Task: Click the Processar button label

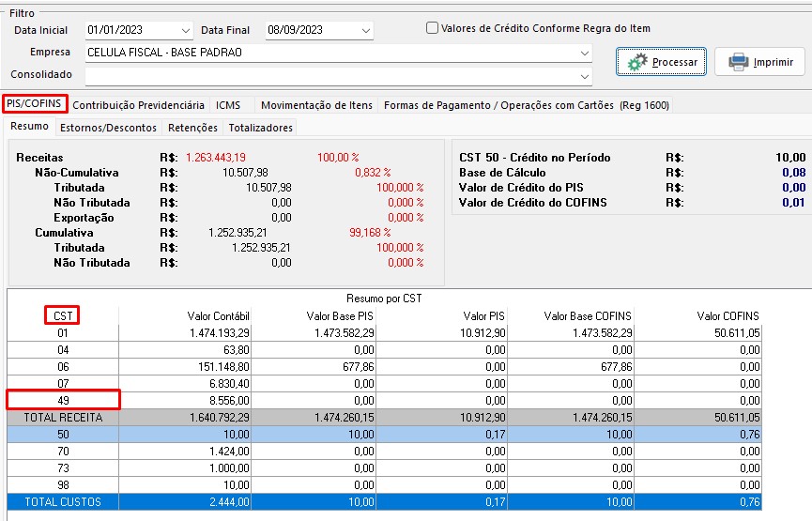Action: pos(675,62)
